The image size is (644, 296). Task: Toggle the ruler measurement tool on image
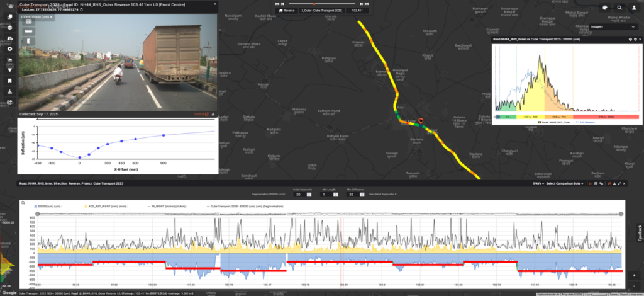coord(30,31)
